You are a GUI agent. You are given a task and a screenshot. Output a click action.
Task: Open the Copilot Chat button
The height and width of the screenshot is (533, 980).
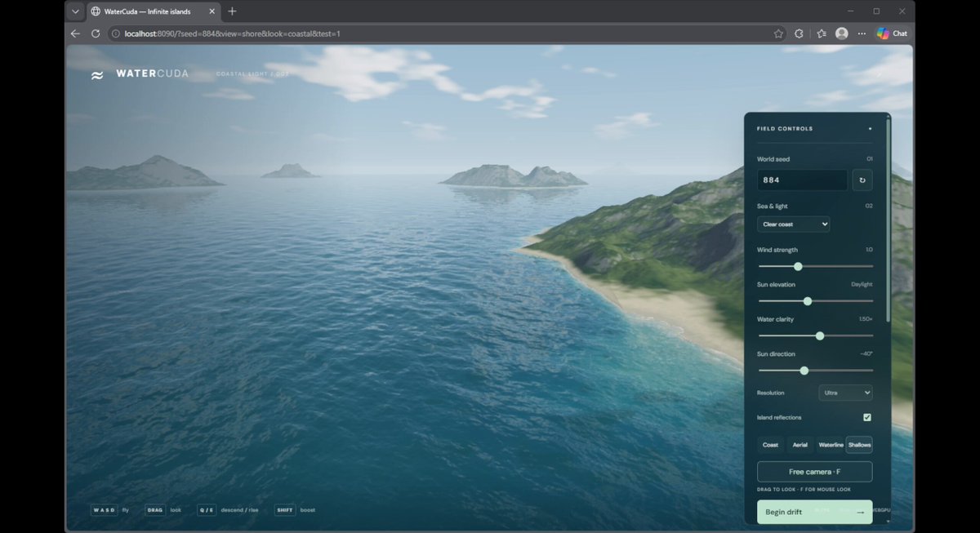pos(892,33)
